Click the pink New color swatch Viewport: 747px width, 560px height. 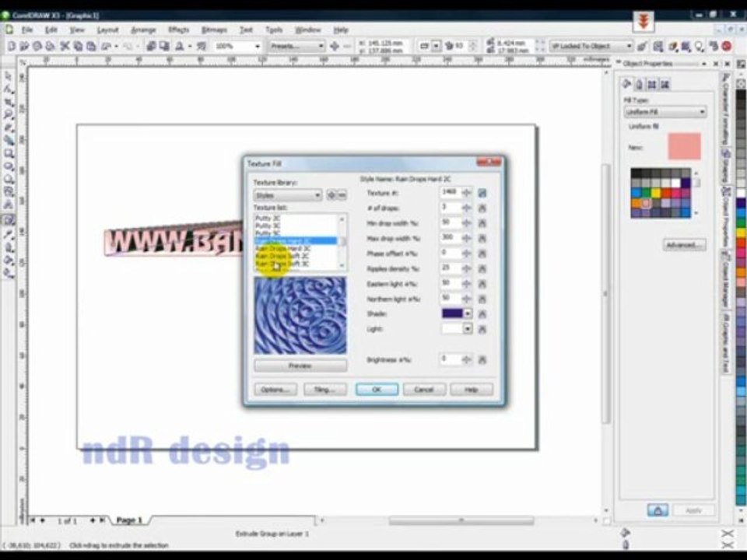(684, 146)
